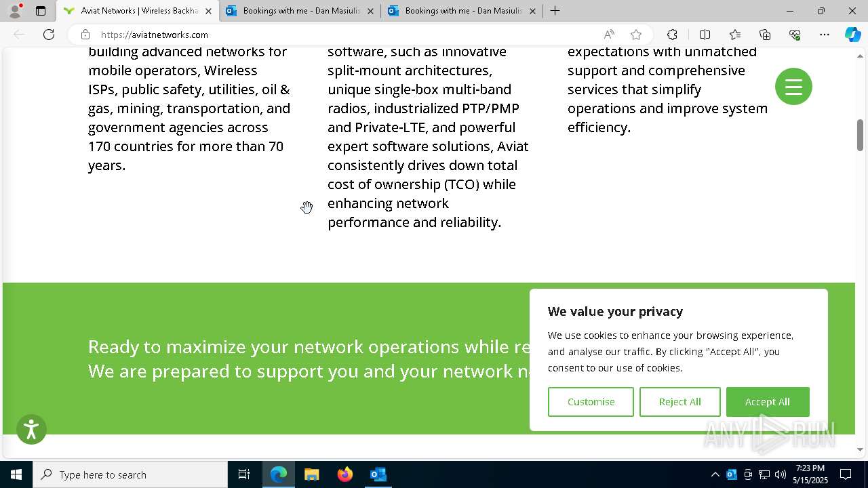Open the Collections icon
868x488 pixels.
point(765,35)
